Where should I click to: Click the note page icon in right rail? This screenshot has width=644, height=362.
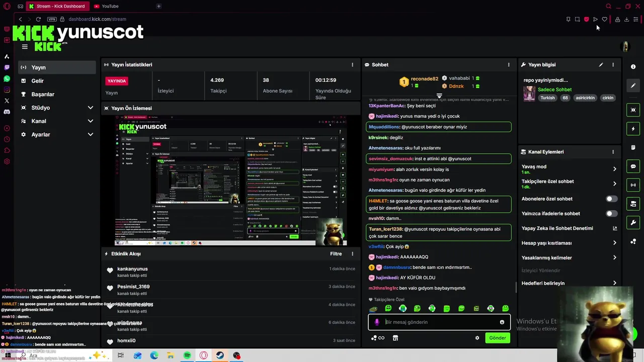[x=633, y=148]
